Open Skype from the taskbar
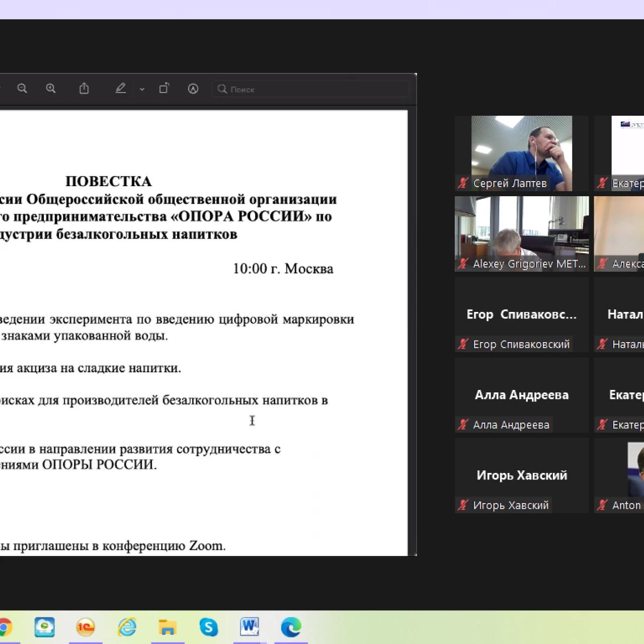Viewport: 644px width, 644px height. click(209, 627)
